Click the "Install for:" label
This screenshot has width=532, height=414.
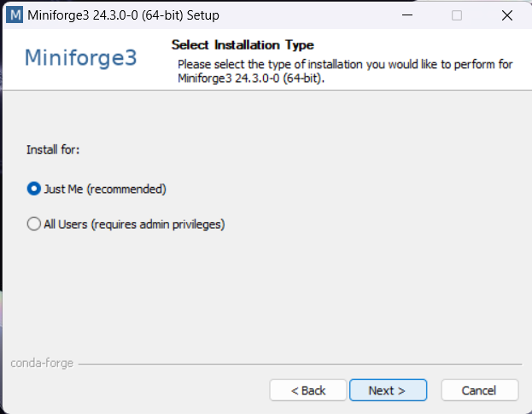pos(53,149)
